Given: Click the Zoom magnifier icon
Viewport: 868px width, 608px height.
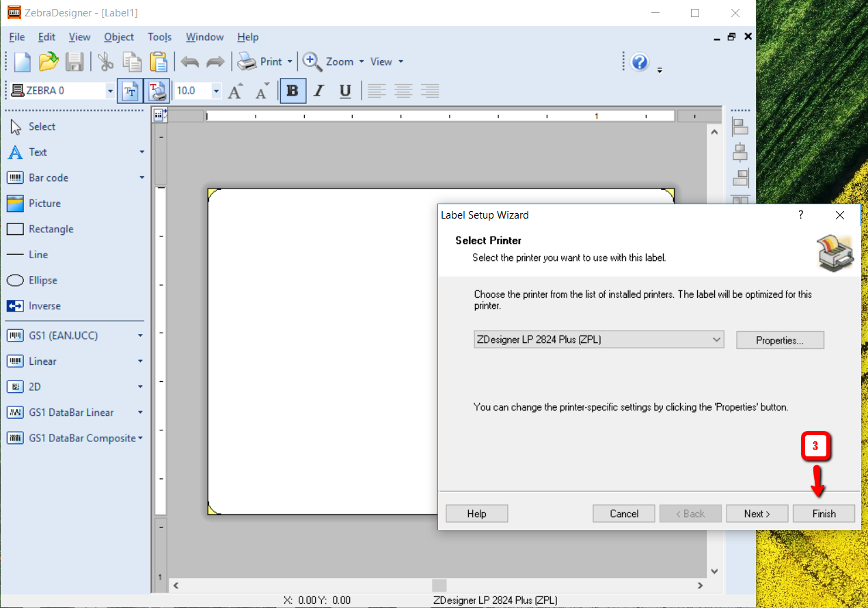Looking at the screenshot, I should coord(312,61).
